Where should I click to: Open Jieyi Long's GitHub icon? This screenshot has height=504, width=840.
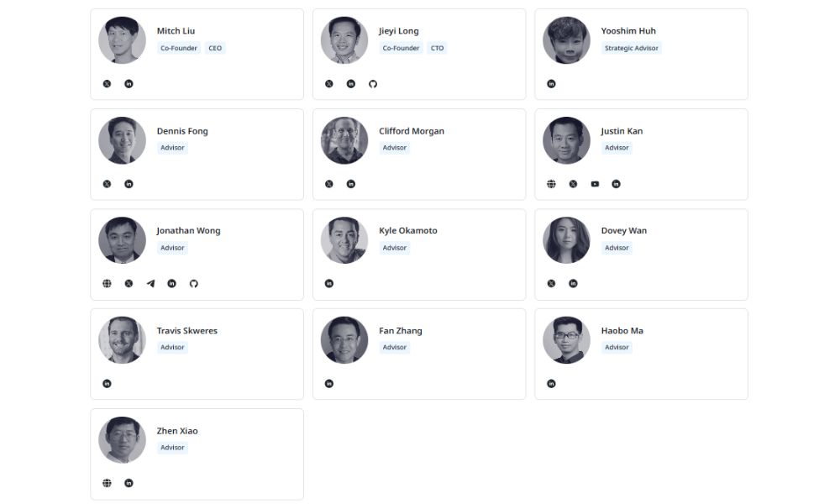pyautogui.click(x=373, y=84)
